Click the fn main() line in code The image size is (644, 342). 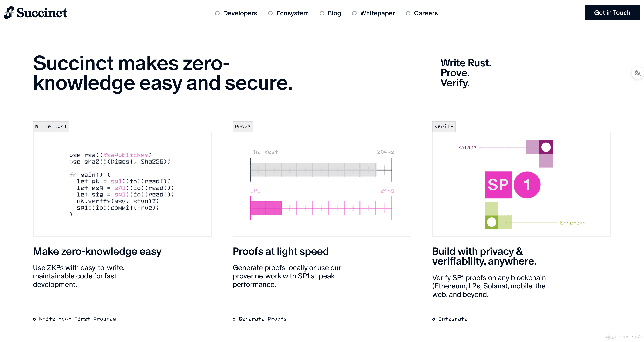pyautogui.click(x=90, y=175)
